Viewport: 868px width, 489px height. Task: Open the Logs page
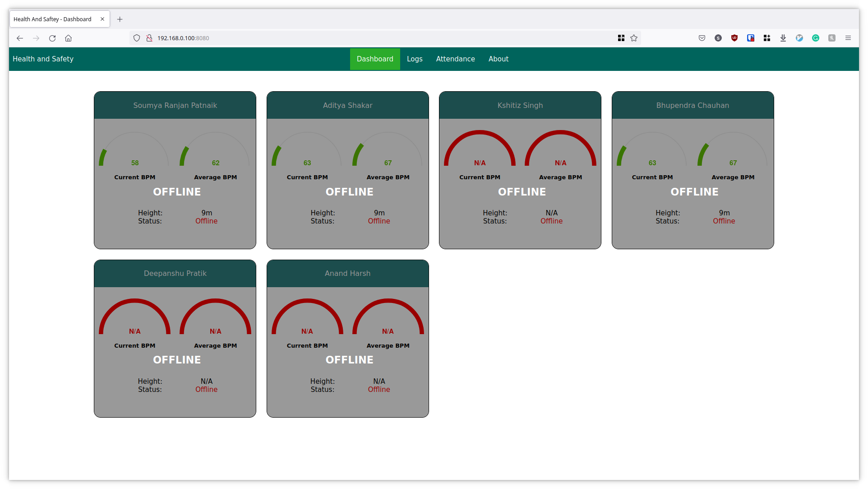[415, 59]
